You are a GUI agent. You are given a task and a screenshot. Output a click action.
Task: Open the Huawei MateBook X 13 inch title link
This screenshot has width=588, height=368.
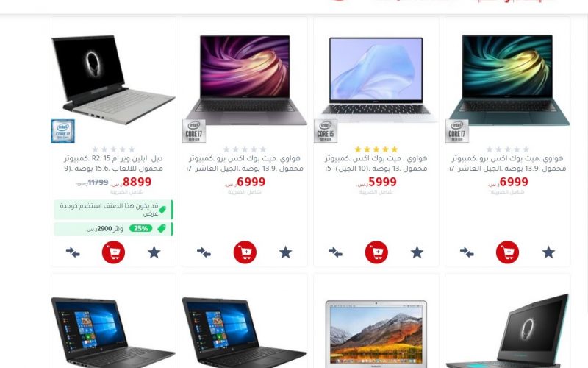pos(376,163)
